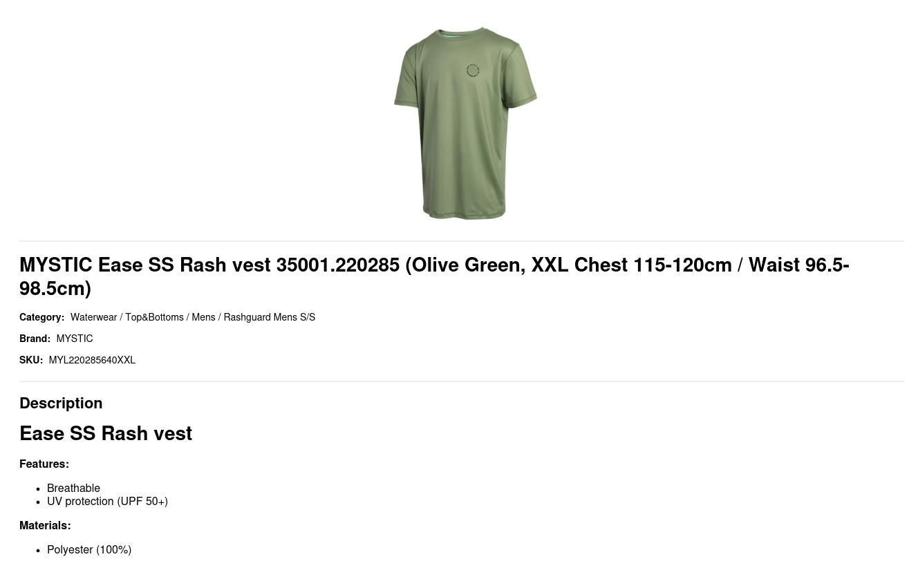Select the SKU code MYL220285640XXL

[92, 361]
